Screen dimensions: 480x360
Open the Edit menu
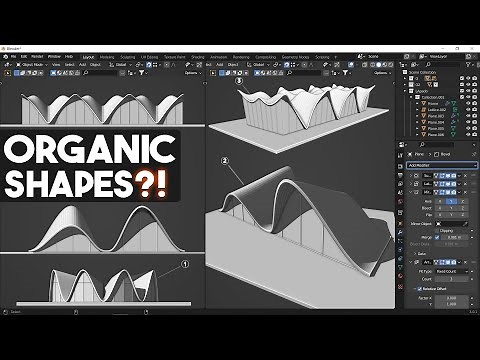pos(24,57)
